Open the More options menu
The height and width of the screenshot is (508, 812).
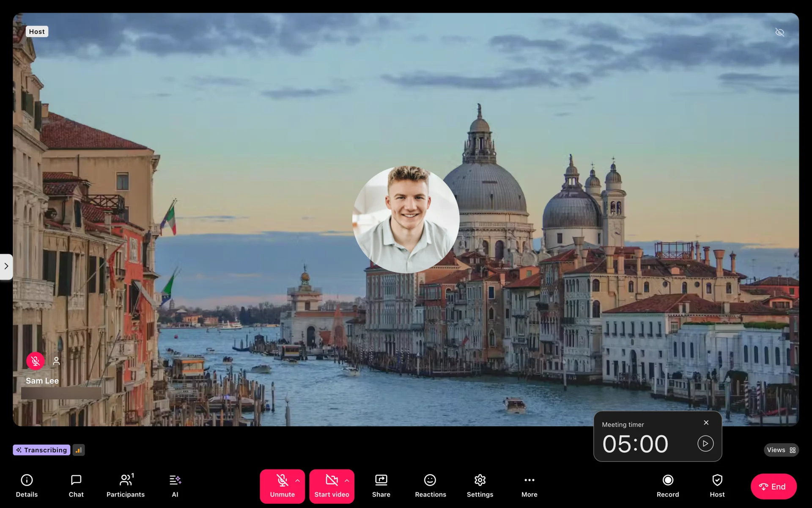pyautogui.click(x=529, y=486)
